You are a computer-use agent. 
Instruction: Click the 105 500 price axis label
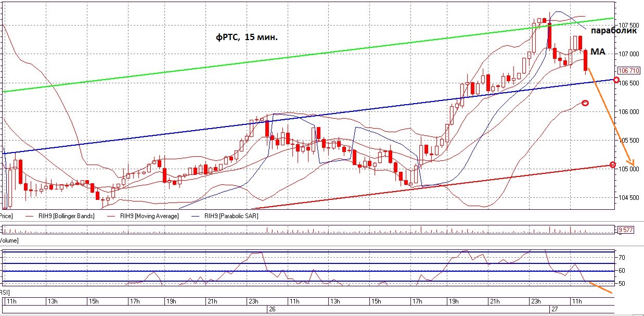click(629, 140)
